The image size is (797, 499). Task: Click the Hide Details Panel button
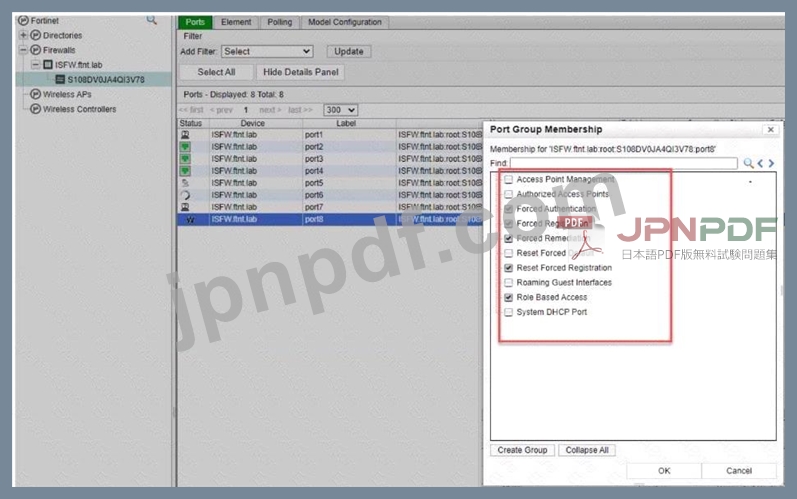[301, 72]
